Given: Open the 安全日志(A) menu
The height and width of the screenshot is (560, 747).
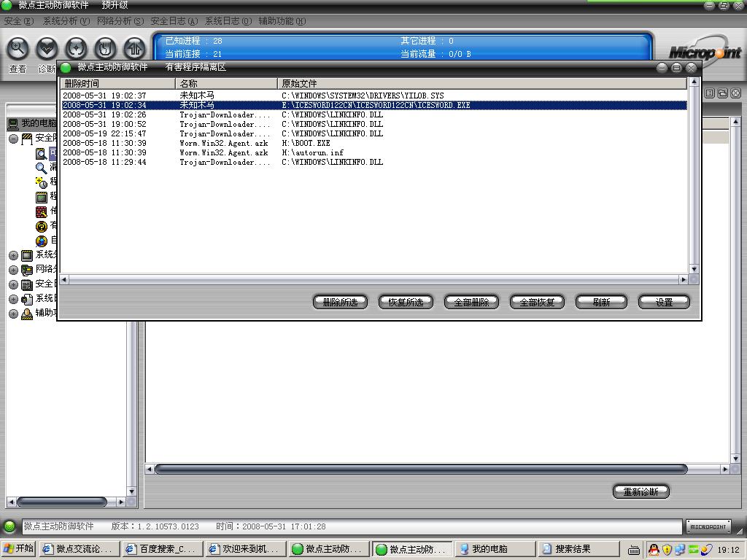Looking at the screenshot, I should click(x=174, y=21).
